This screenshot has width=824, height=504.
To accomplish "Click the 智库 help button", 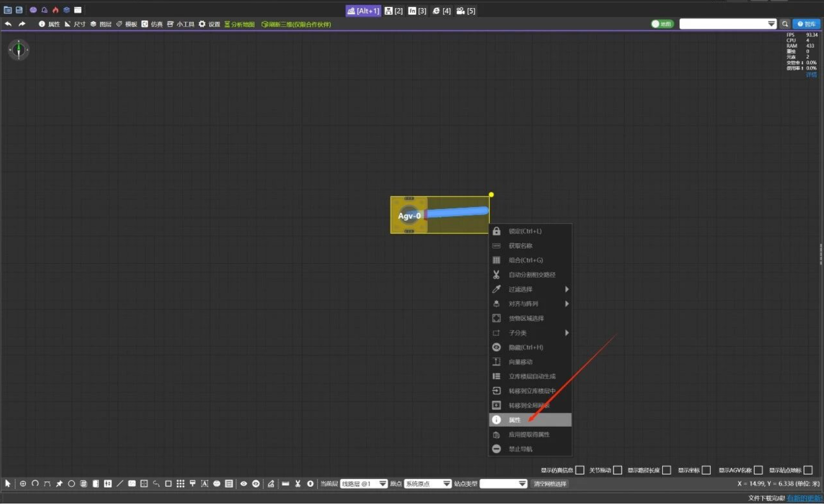I will [806, 24].
